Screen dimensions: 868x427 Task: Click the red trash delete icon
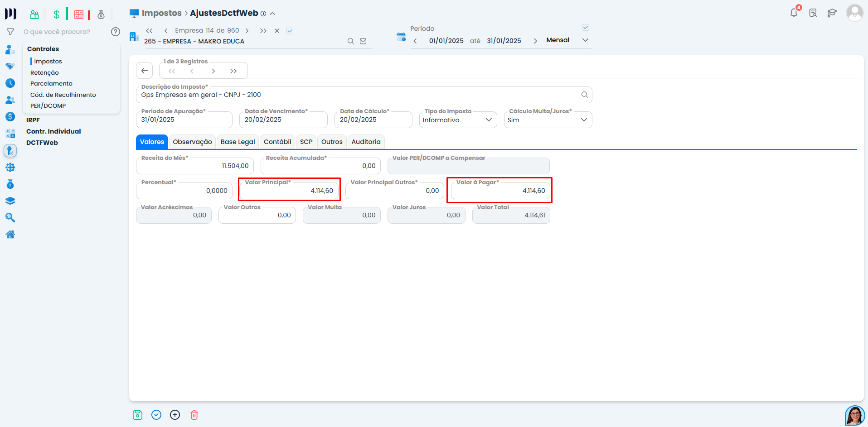click(194, 415)
